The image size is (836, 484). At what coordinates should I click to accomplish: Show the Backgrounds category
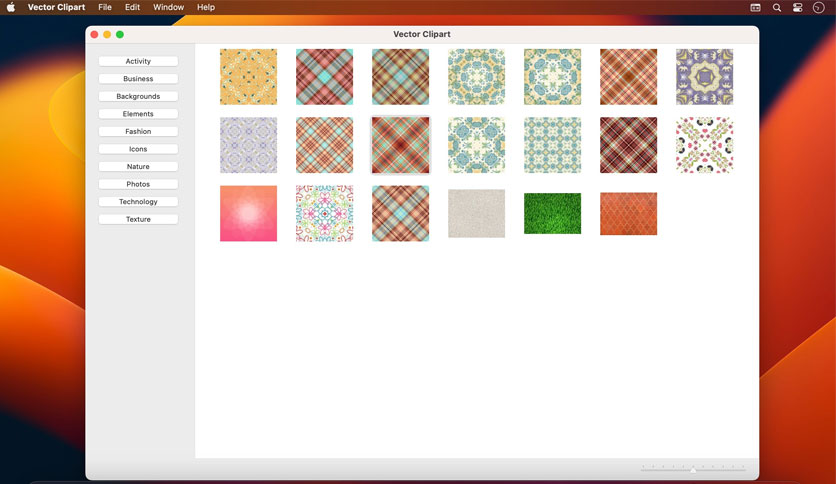click(x=138, y=96)
